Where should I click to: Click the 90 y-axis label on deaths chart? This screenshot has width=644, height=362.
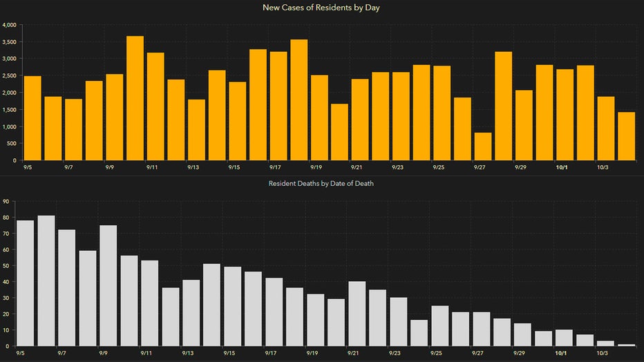pos(6,202)
